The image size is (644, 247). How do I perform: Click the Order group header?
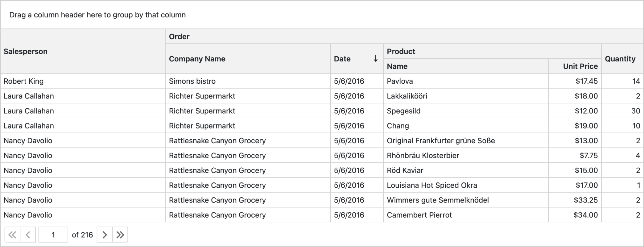tap(179, 36)
